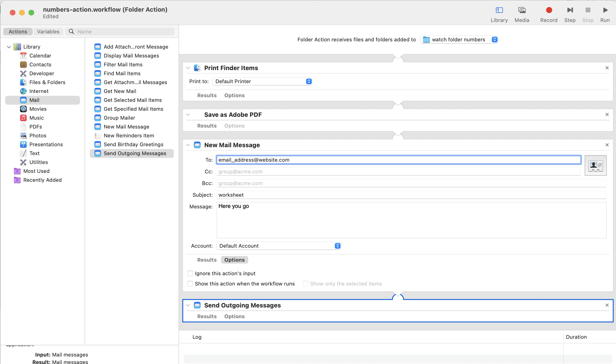Switch to the Variables tab
616x364 pixels.
point(48,31)
